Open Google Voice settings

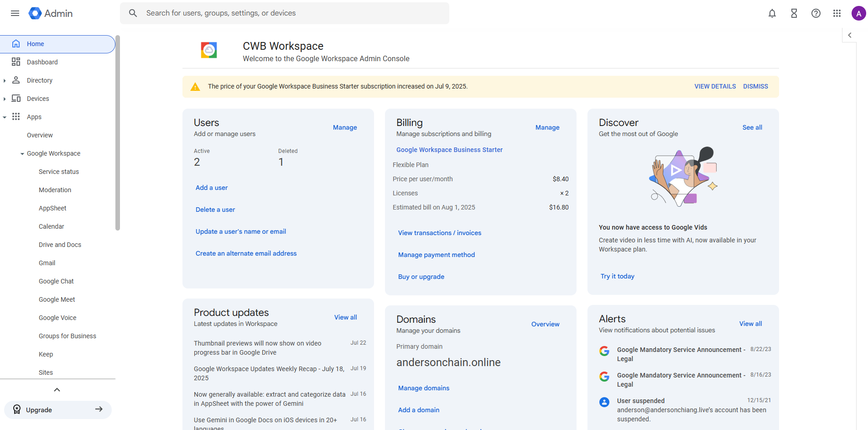(x=57, y=318)
